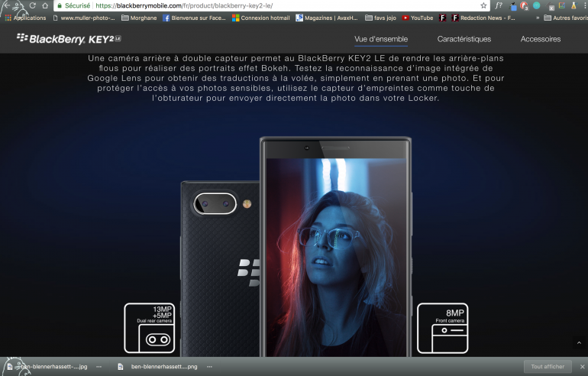Close the downloads bar
Screen dimensions: 588x376
(x=581, y=367)
